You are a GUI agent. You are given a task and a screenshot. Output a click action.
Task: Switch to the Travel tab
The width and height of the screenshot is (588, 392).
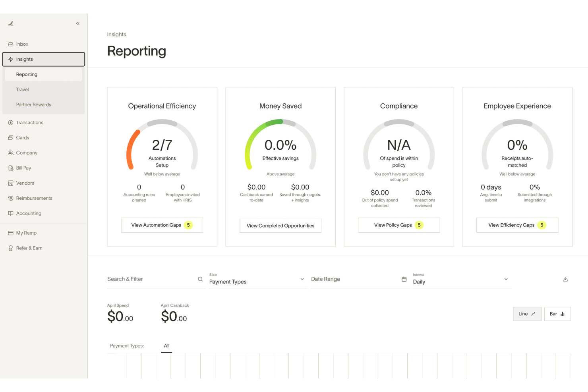click(x=22, y=89)
